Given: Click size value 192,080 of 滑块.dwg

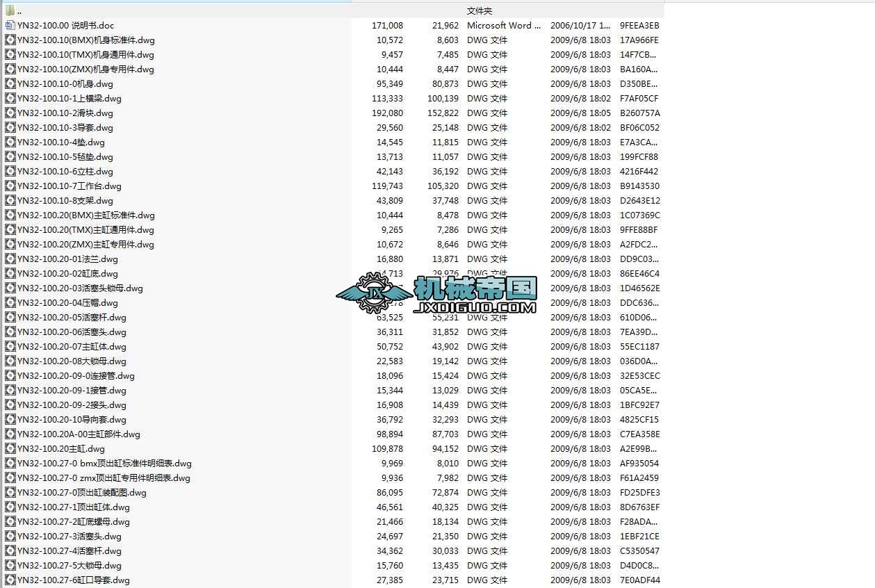Looking at the screenshot, I should click(387, 113).
